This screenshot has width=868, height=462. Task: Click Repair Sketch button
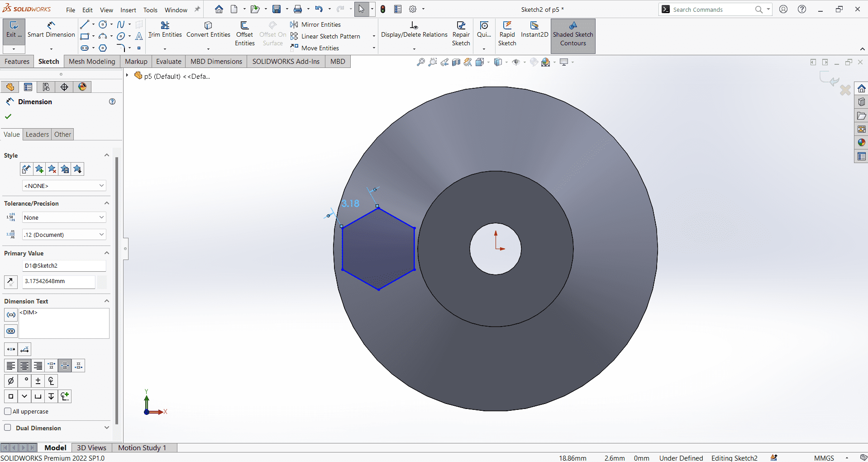(461, 34)
